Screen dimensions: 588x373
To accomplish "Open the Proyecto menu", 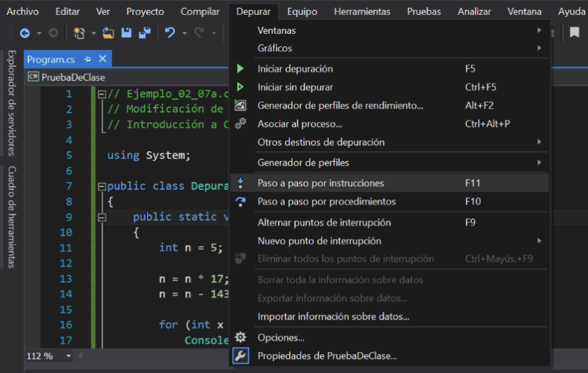I will coord(145,12).
